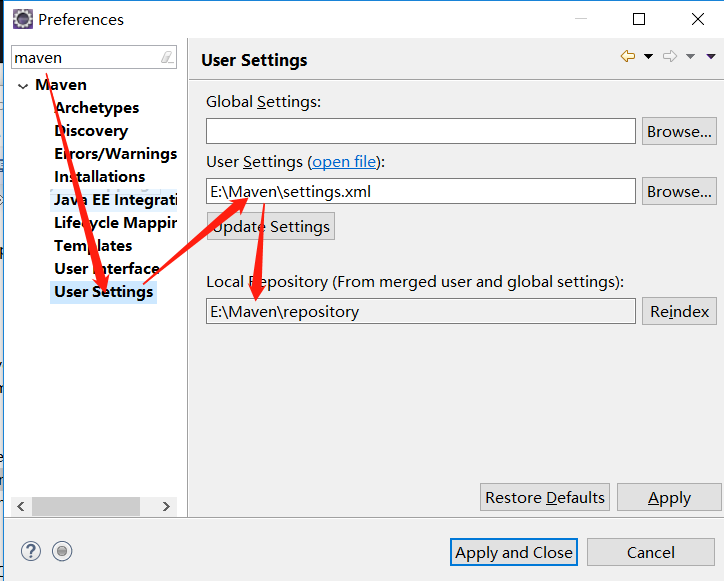Open the Errors/Warnings preferences page

115,154
